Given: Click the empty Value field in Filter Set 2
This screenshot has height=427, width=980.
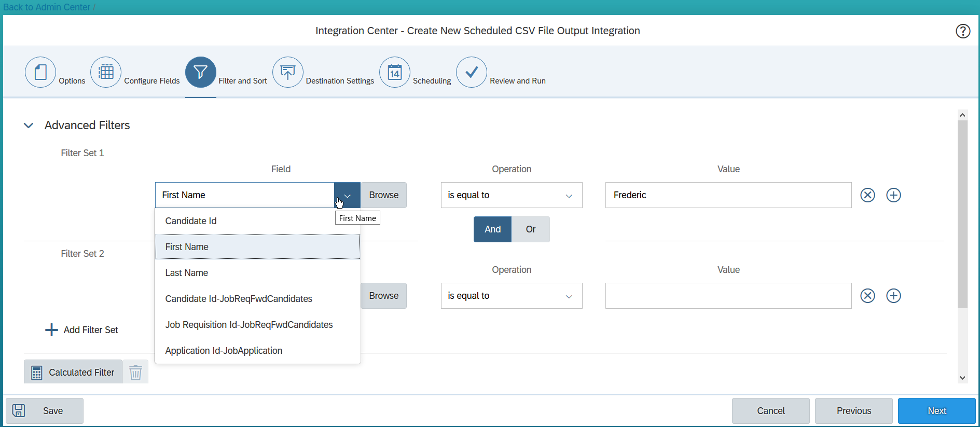Looking at the screenshot, I should (x=728, y=296).
